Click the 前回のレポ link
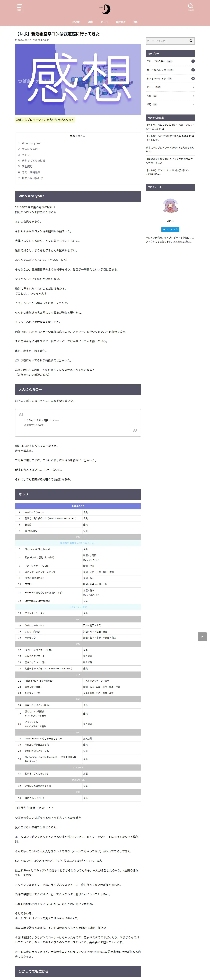Screen dimensions: 210x980 point(22,401)
